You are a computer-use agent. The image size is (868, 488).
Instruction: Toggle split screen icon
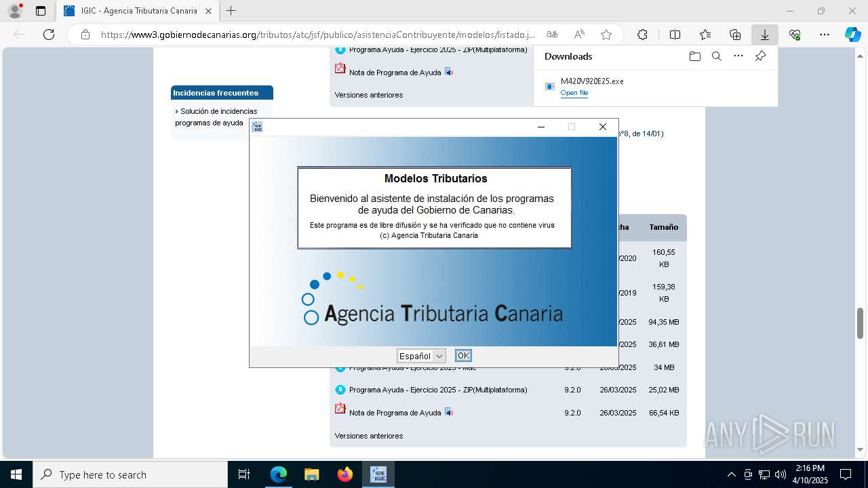click(675, 35)
